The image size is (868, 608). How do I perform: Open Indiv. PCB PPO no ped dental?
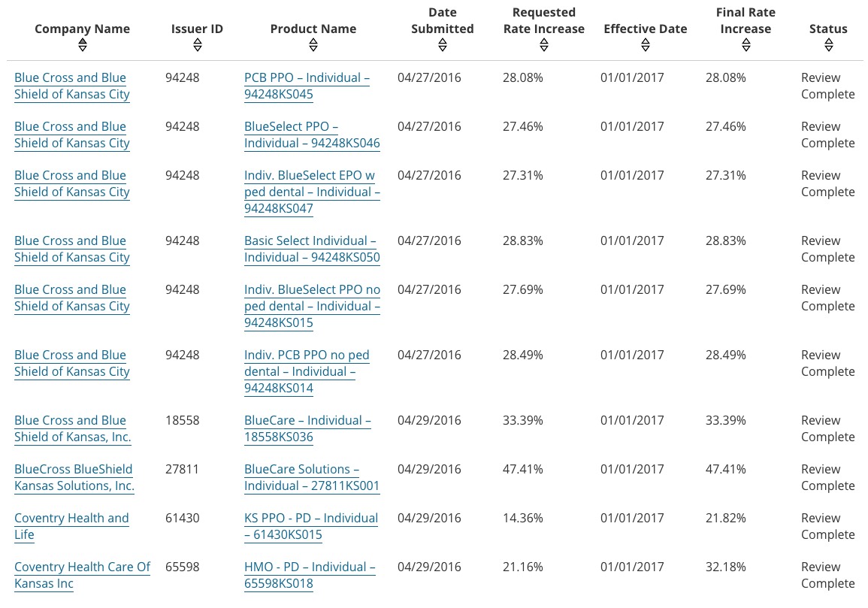click(x=307, y=371)
